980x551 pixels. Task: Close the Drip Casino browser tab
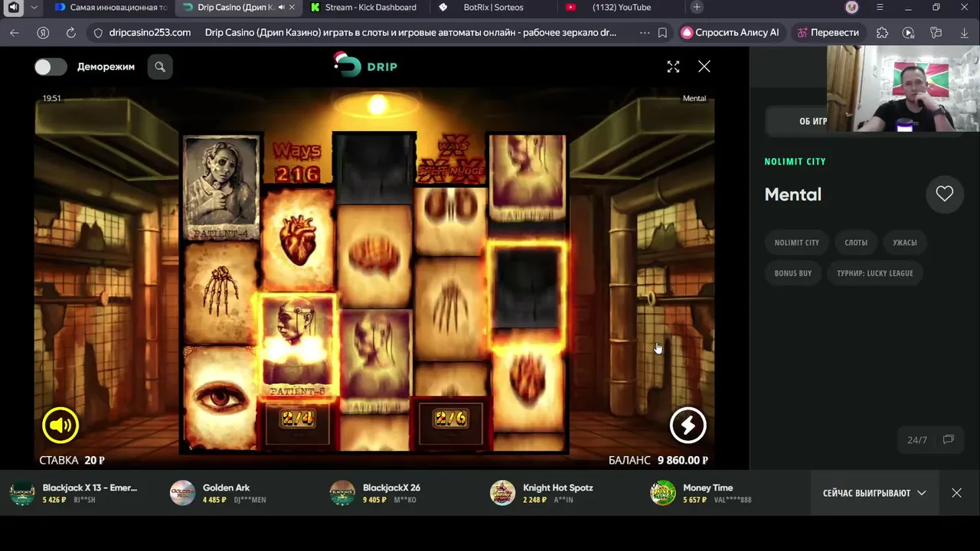tap(292, 8)
